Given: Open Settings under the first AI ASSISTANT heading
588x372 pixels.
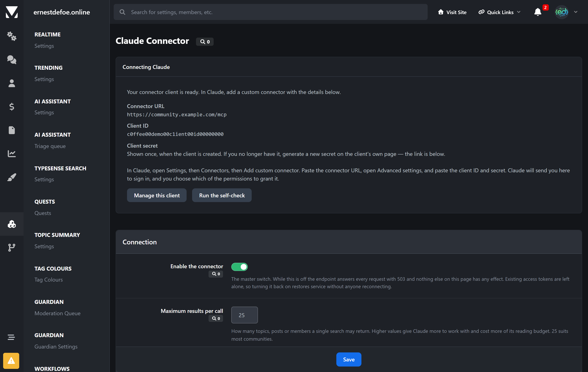Looking at the screenshot, I should pos(44,112).
